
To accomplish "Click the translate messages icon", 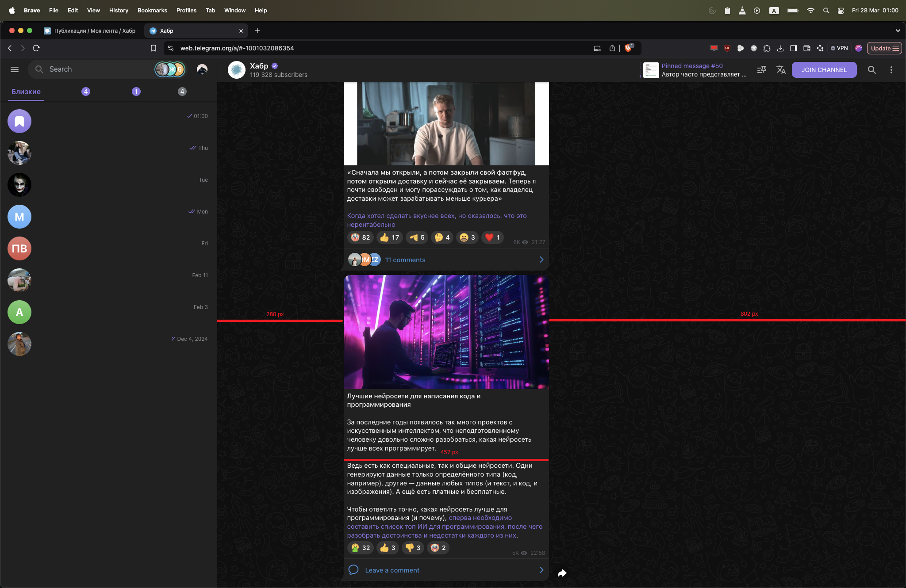I will click(x=781, y=70).
